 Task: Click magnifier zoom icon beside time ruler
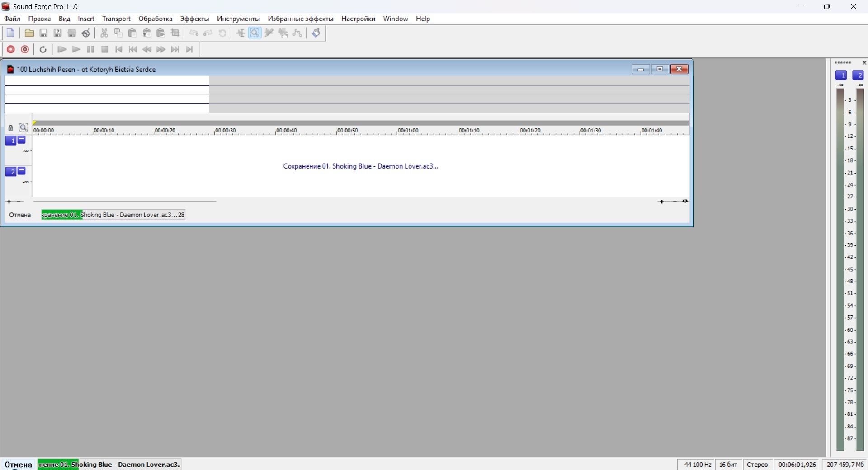pyautogui.click(x=24, y=128)
